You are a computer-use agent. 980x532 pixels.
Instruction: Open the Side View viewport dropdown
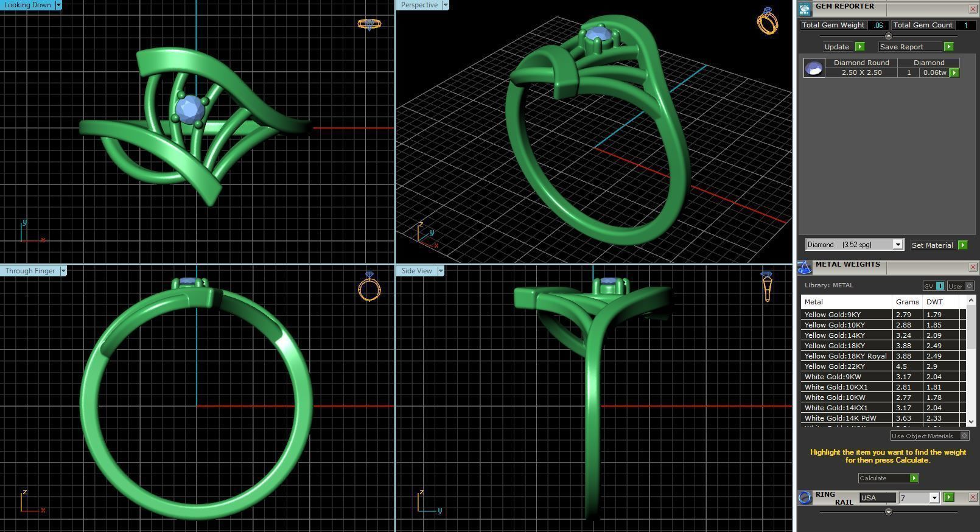point(440,271)
